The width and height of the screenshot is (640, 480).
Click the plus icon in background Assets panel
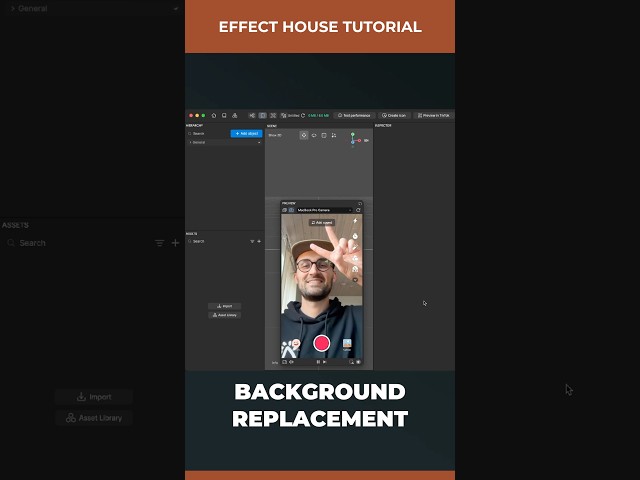[176, 243]
